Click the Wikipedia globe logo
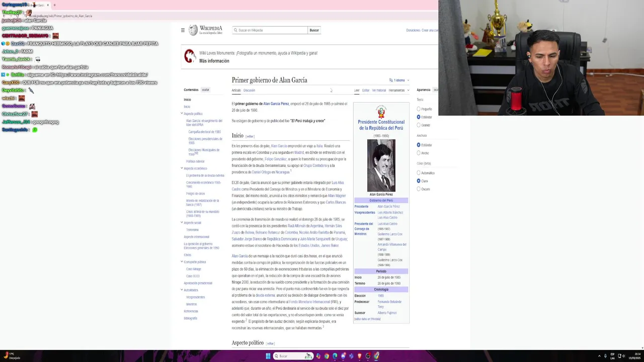 point(193,30)
